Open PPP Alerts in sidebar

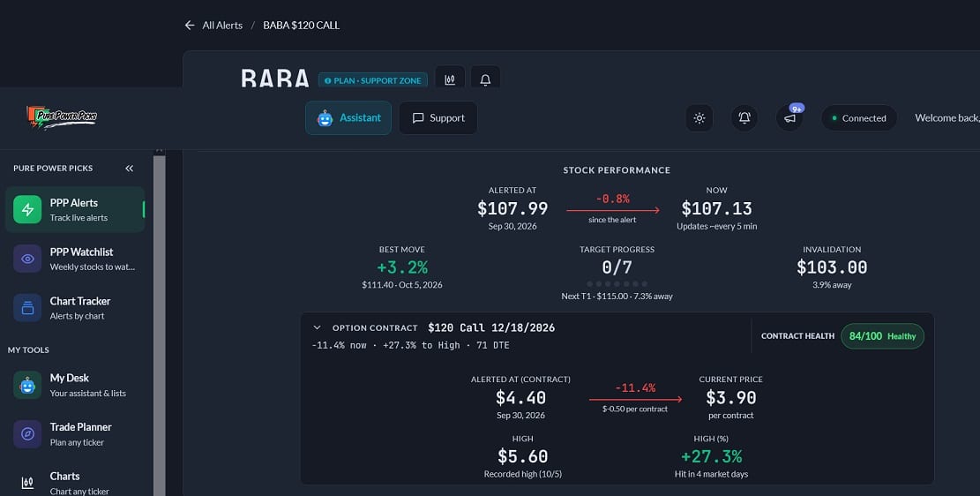[75, 209]
